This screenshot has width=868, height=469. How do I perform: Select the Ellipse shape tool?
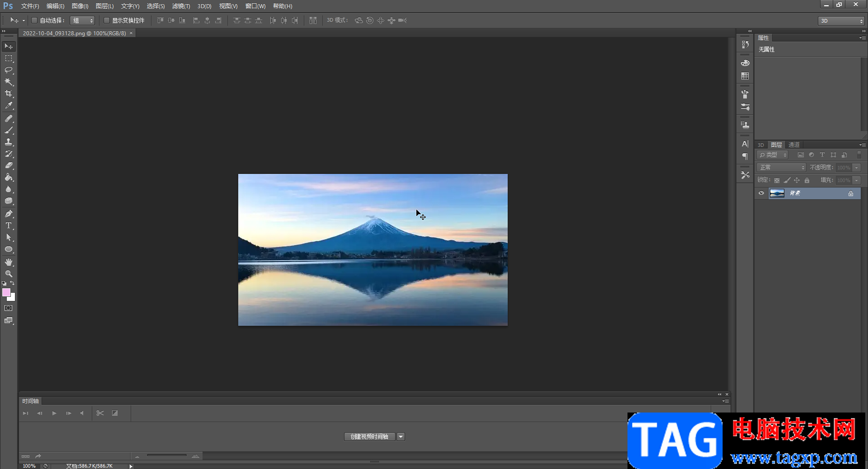click(x=9, y=249)
